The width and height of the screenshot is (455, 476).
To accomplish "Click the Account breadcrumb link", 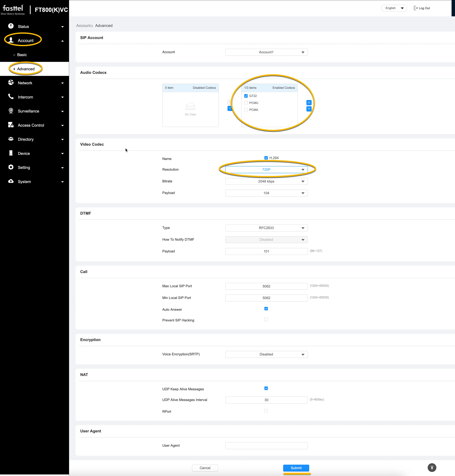I will [83, 26].
